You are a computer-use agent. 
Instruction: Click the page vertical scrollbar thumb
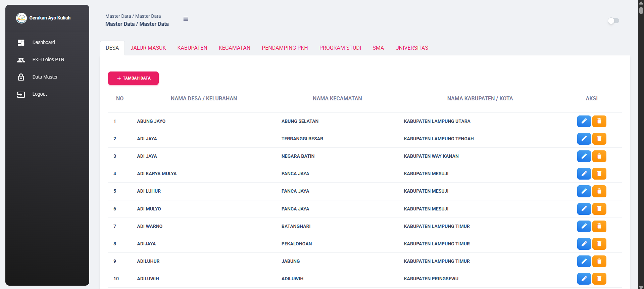pyautogui.click(x=641, y=10)
